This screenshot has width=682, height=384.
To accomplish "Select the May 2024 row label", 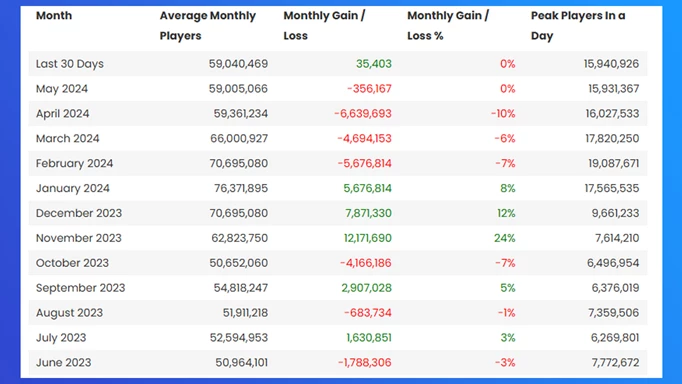I will 62,89.
